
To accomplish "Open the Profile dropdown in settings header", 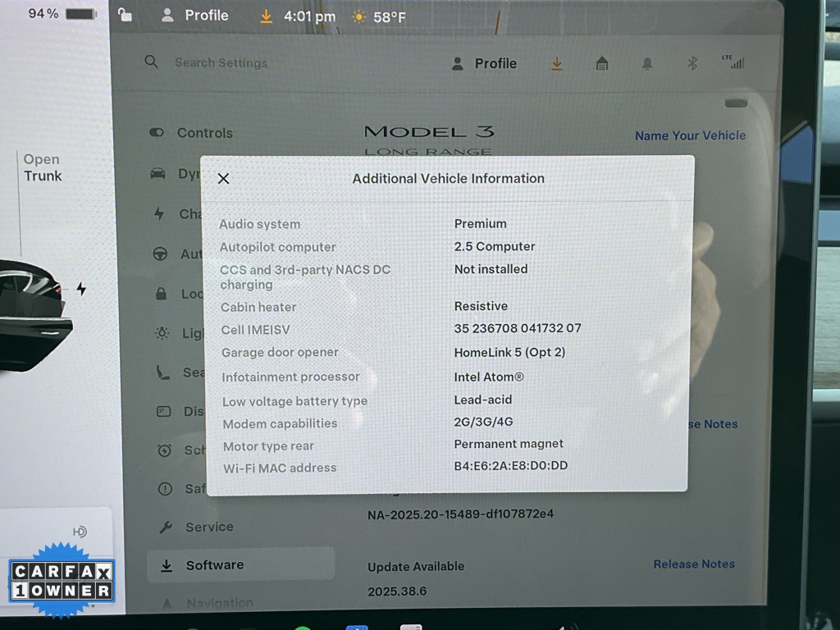I will click(485, 64).
